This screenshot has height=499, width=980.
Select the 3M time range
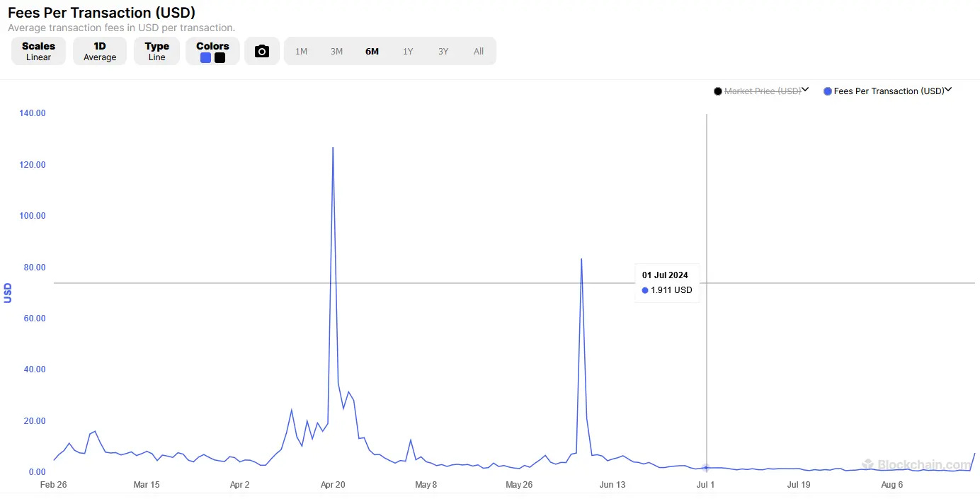[x=336, y=51]
